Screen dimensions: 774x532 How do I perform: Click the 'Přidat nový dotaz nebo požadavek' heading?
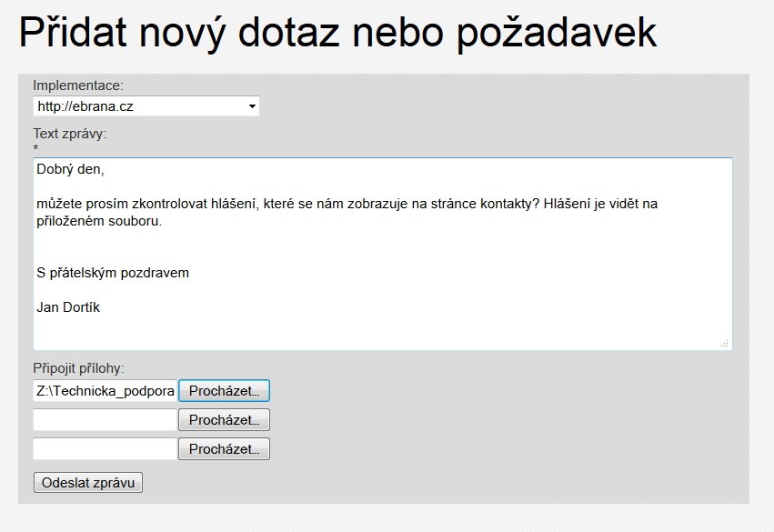[337, 34]
